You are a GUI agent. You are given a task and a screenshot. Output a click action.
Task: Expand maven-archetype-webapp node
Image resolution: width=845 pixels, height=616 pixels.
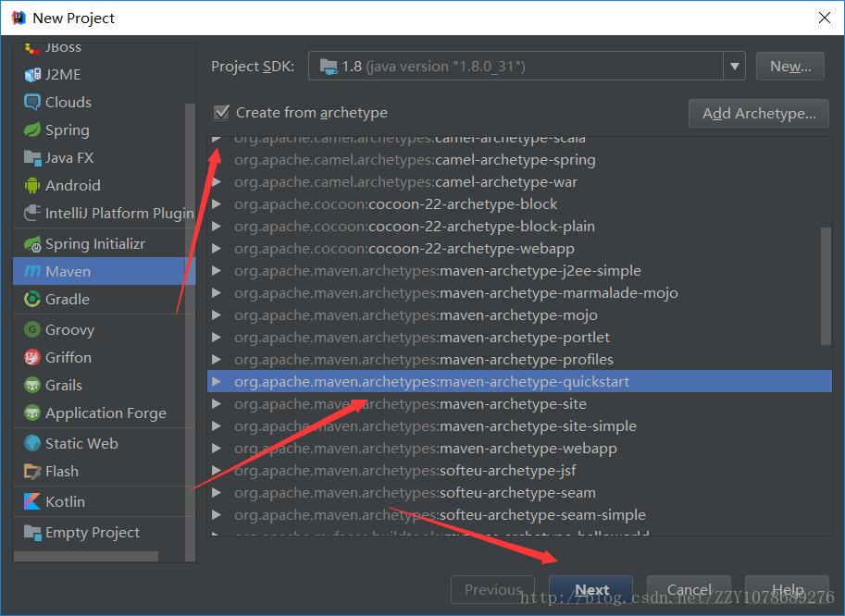217,448
